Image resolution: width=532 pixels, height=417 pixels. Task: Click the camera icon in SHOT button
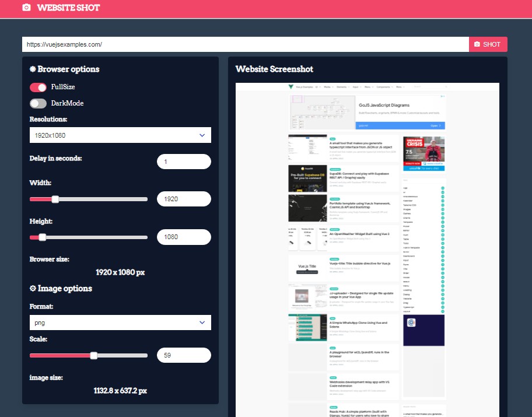coord(477,44)
